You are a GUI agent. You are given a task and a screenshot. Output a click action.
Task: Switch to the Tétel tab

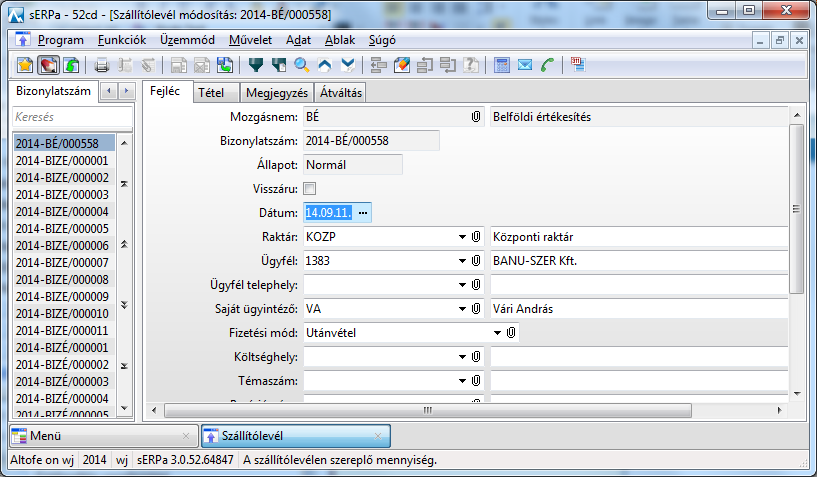[210, 92]
